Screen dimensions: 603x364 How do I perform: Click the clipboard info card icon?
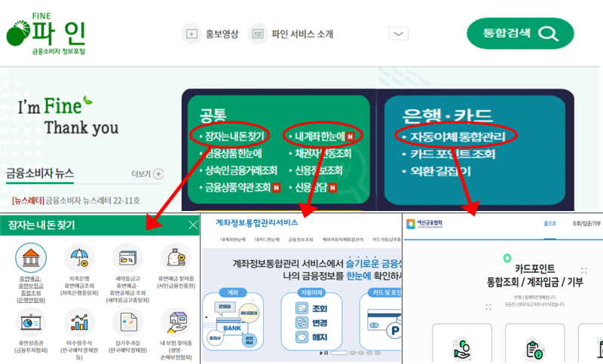(535, 349)
